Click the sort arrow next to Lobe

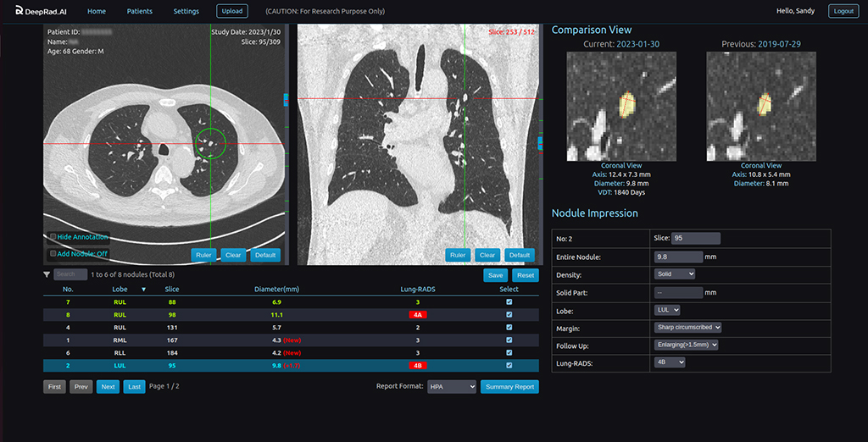(x=143, y=290)
